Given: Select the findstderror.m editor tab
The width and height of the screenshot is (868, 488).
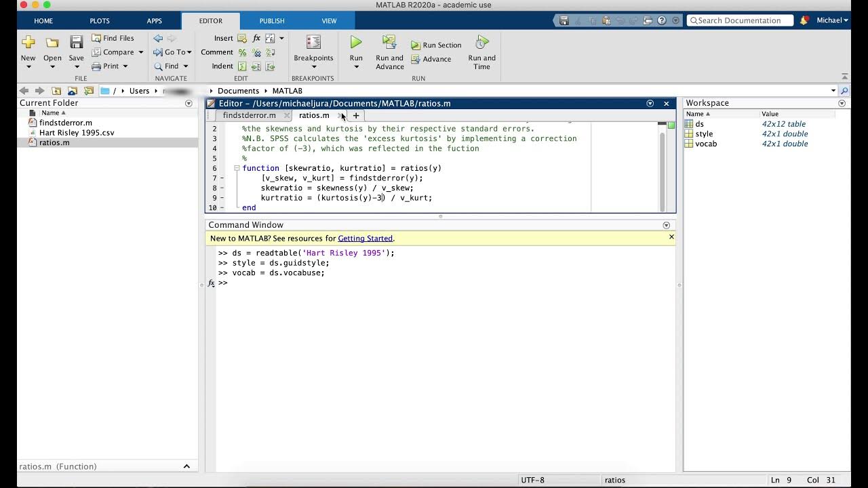Looking at the screenshot, I should (x=250, y=115).
